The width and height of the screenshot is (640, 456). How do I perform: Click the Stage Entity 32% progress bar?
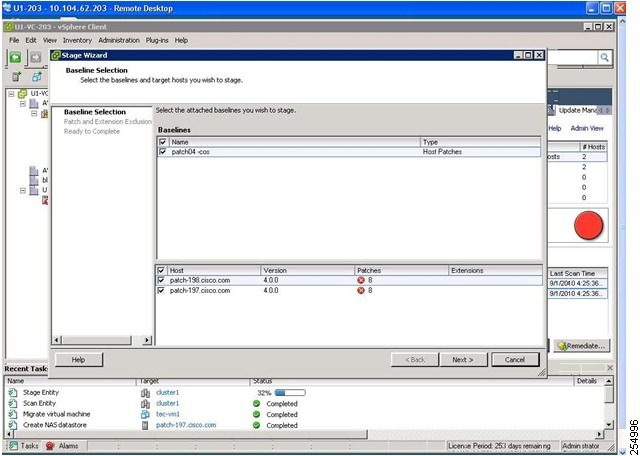pos(290,393)
